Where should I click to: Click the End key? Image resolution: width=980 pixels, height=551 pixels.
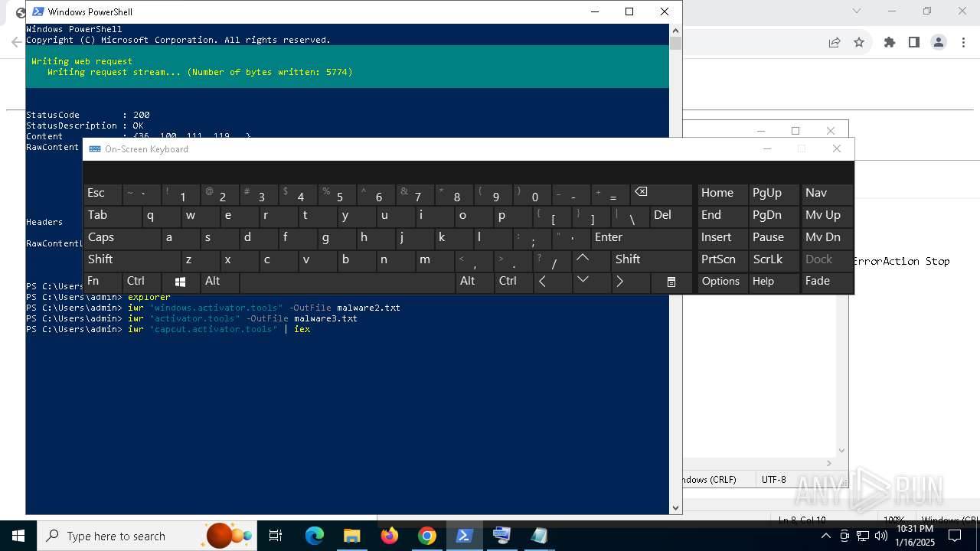[x=722, y=216]
